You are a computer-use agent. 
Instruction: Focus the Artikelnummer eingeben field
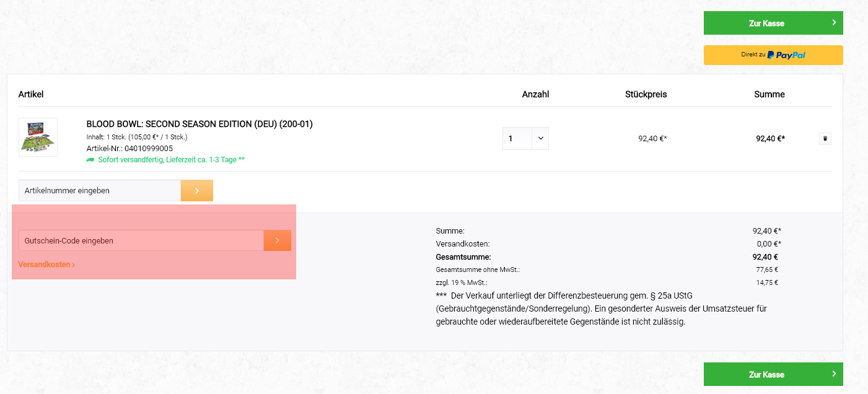[x=100, y=191]
